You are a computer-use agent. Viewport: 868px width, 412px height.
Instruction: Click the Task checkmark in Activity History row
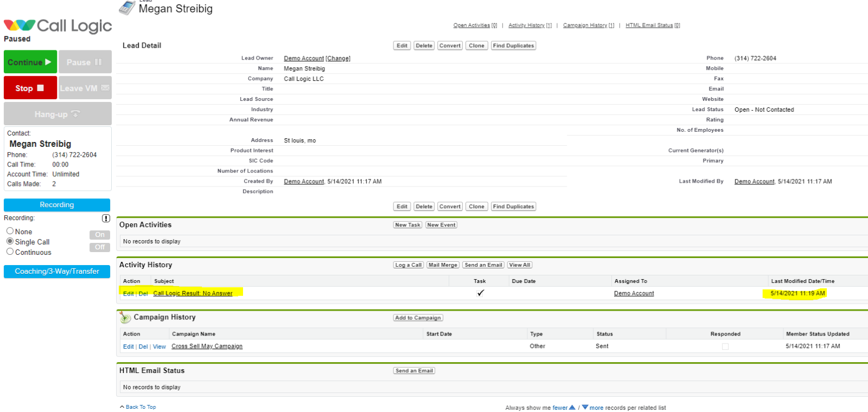click(480, 293)
